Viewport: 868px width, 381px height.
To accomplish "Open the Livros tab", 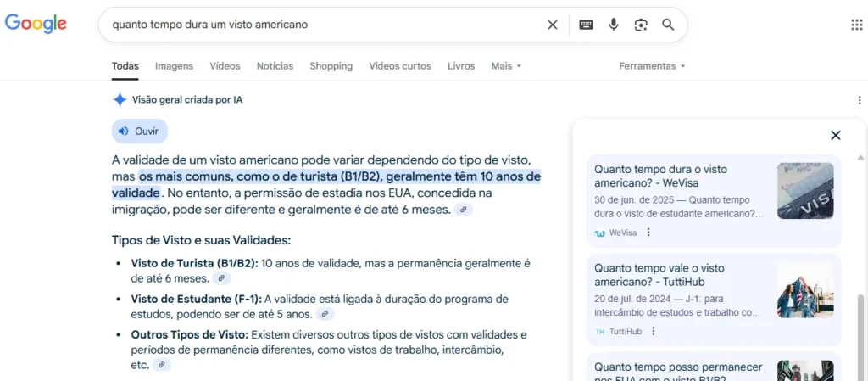I will [x=461, y=66].
